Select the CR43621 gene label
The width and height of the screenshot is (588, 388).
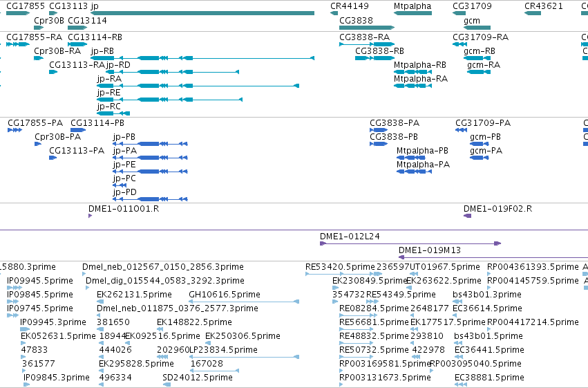543,6
